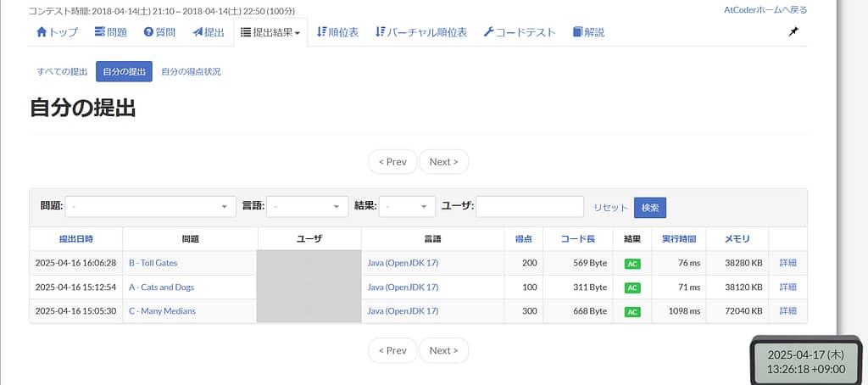Go to the 問題 tasks tab
868x385 pixels.
click(111, 32)
